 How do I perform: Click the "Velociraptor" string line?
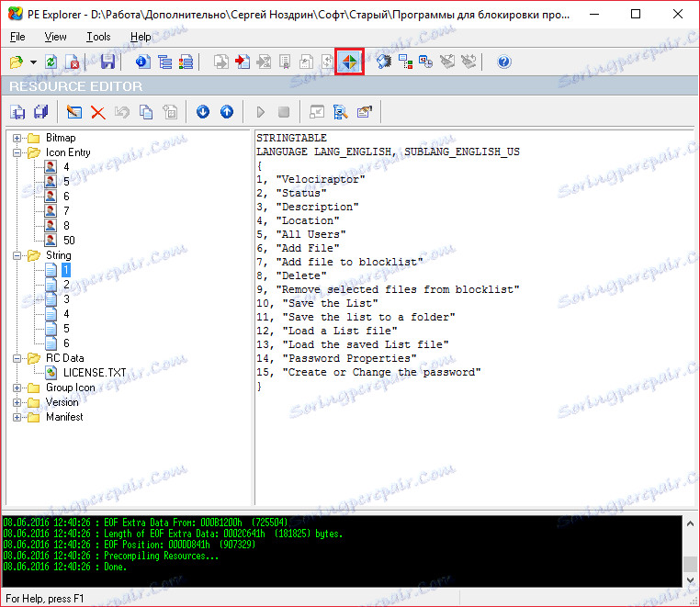pos(310,179)
